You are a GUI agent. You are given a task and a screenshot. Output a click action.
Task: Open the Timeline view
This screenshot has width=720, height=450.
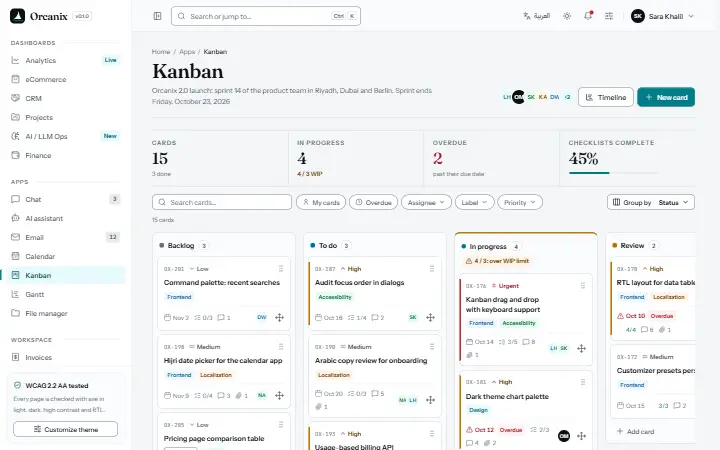[606, 97]
